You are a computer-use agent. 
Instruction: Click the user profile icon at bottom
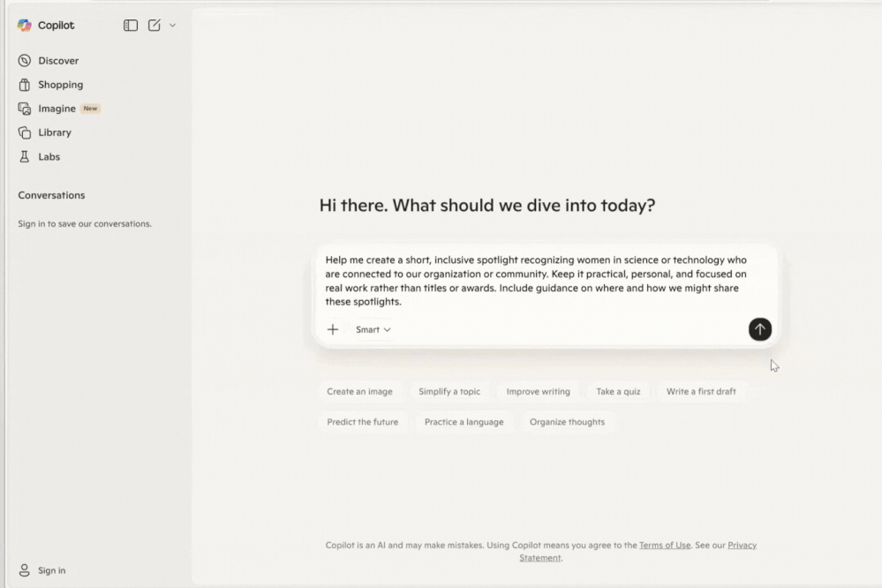24,570
